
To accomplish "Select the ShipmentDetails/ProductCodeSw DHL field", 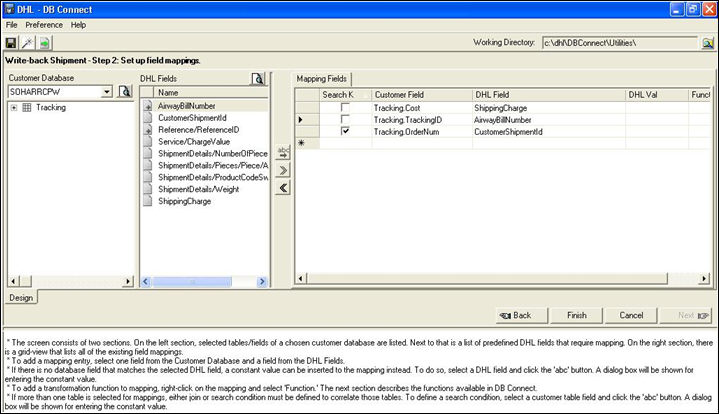I will tap(213, 177).
